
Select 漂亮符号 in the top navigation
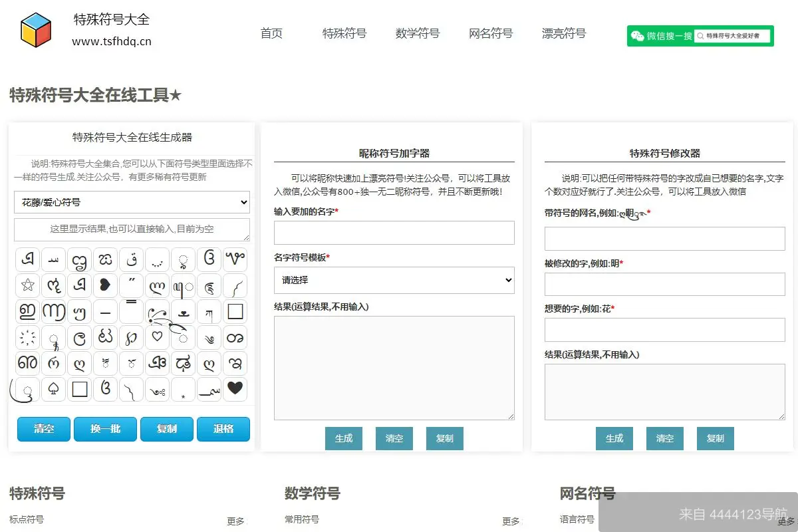click(x=563, y=33)
